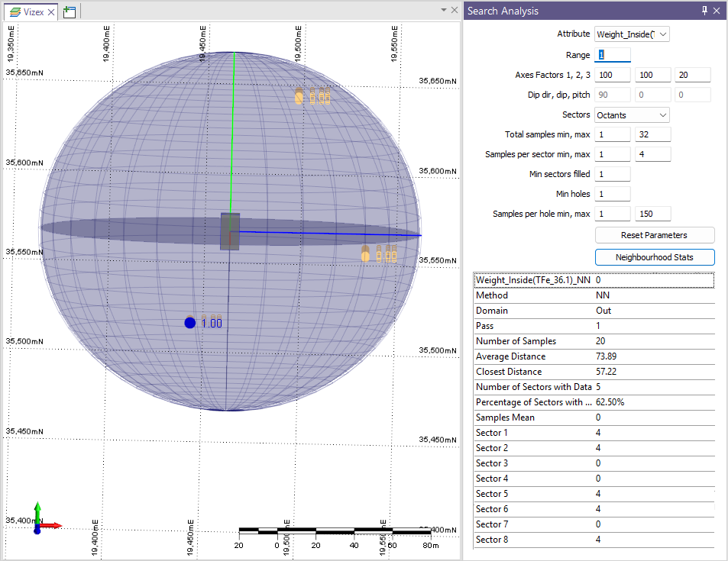Select the blue sample point labeled 1.00
The height and width of the screenshot is (561, 728).
coord(190,323)
